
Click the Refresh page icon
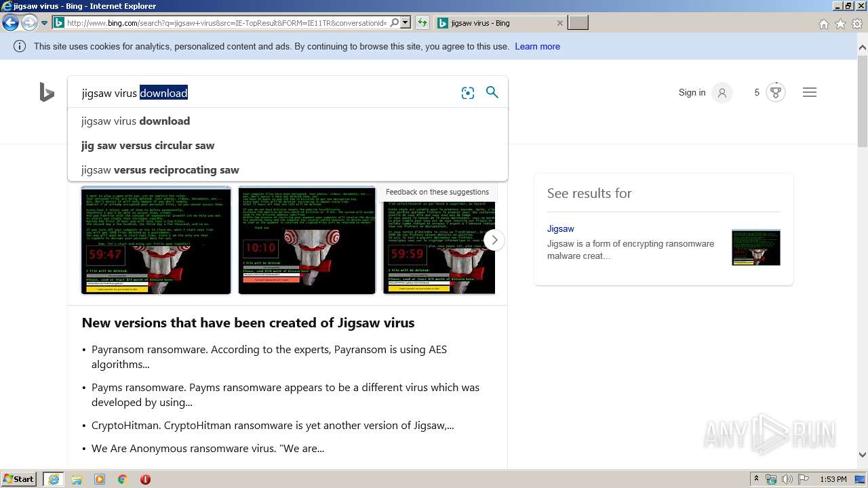tap(422, 23)
